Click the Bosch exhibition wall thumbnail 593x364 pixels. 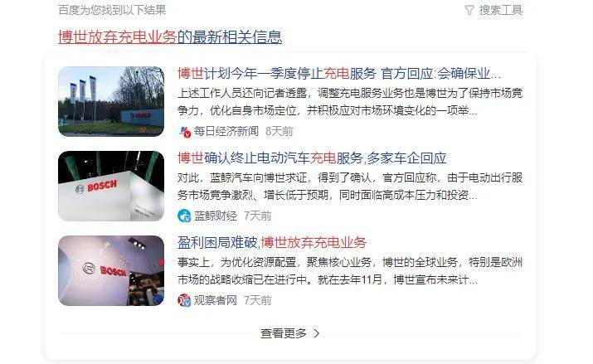[x=111, y=270]
